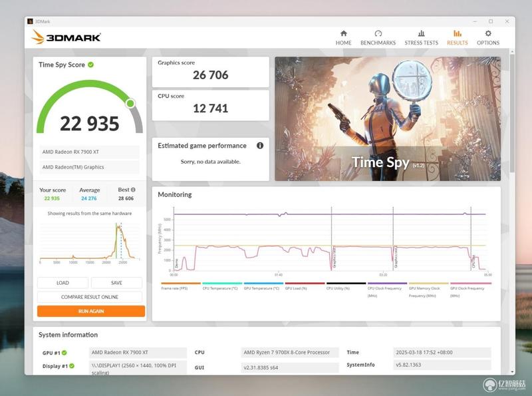Close the 3DMark window
The height and width of the screenshot is (396, 532).
(x=507, y=21)
